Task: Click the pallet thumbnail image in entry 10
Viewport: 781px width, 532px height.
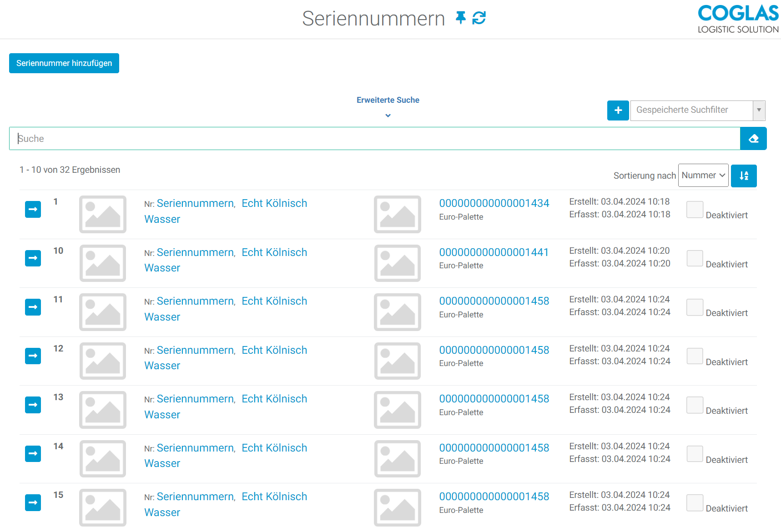Action: click(x=397, y=263)
